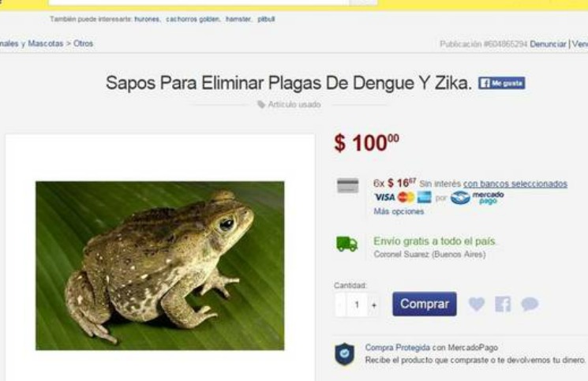The height and width of the screenshot is (381, 588).
Task: Open the Más opciones payment link
Action: pyautogui.click(x=399, y=211)
